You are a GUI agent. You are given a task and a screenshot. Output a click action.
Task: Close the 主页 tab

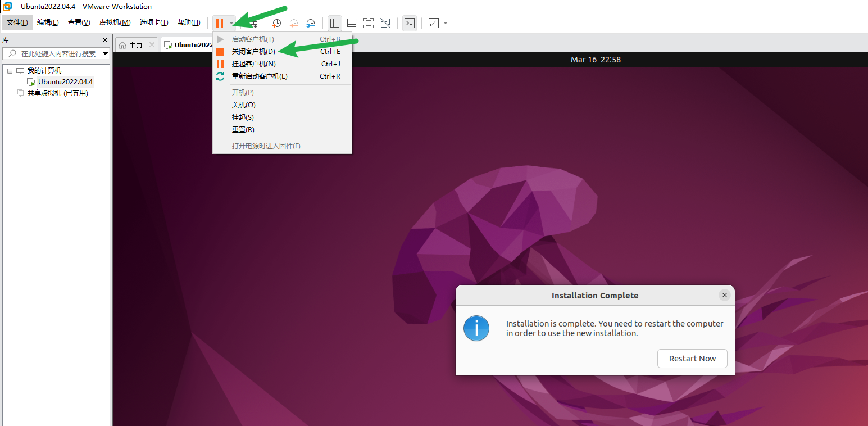152,45
